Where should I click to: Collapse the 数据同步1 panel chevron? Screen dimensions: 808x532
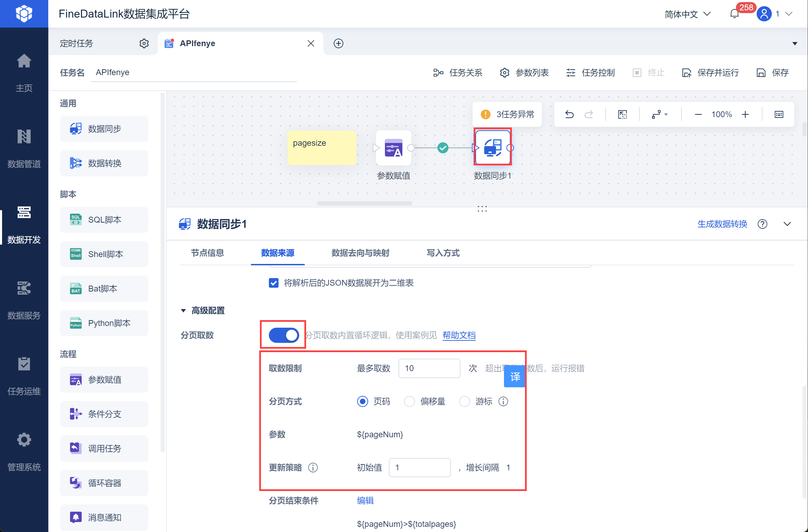(787, 224)
